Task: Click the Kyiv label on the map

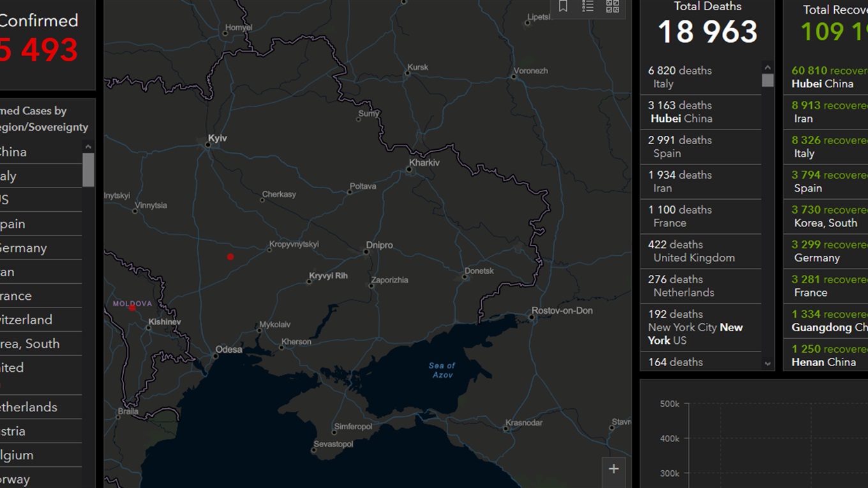Action: (x=217, y=138)
